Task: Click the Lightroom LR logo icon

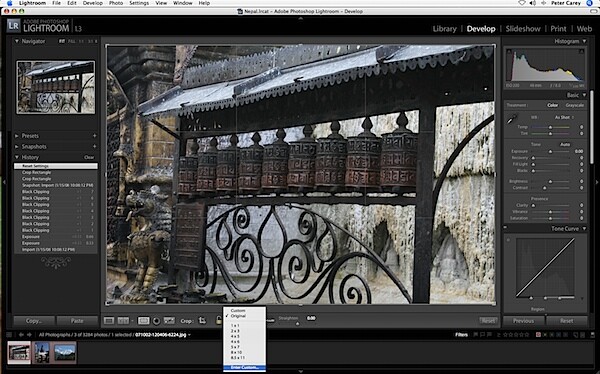Action: (13, 26)
